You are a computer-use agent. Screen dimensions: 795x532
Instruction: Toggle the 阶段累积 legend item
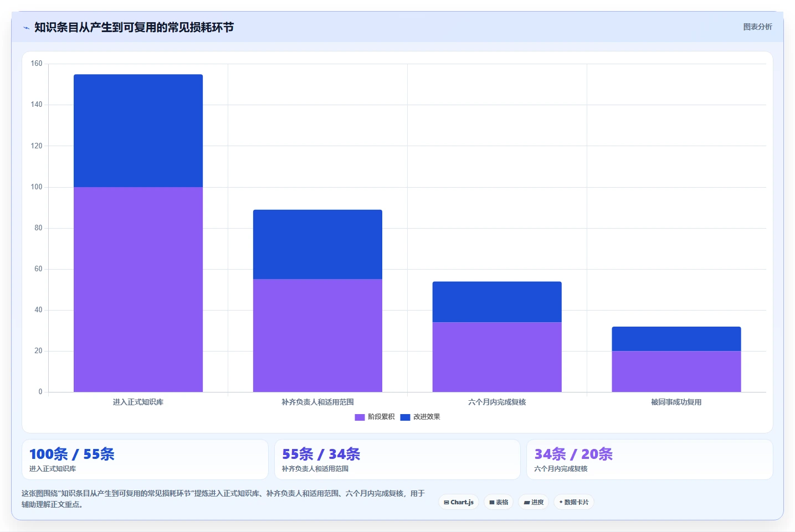pos(375,417)
